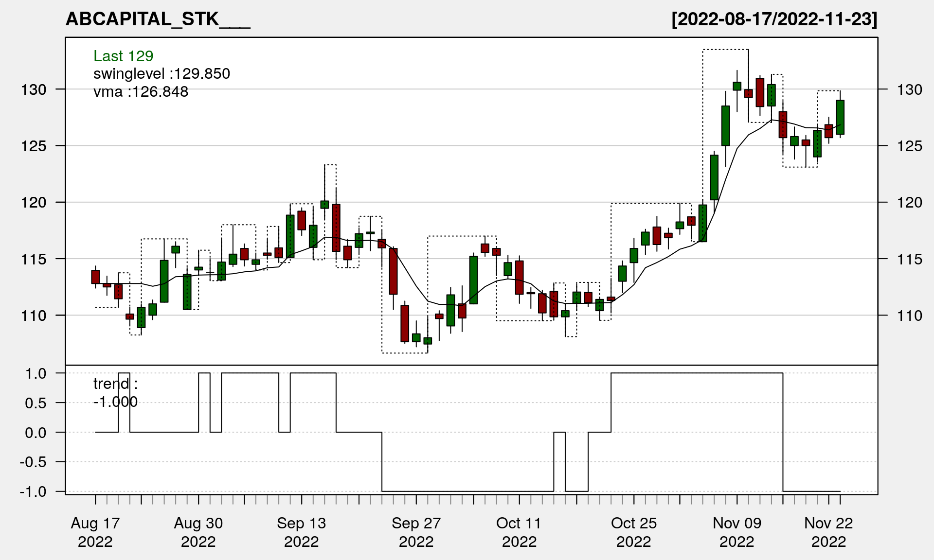Screen dimensions: 934x560
Task: Click the last green candlestick on chart
Action: click(x=840, y=117)
